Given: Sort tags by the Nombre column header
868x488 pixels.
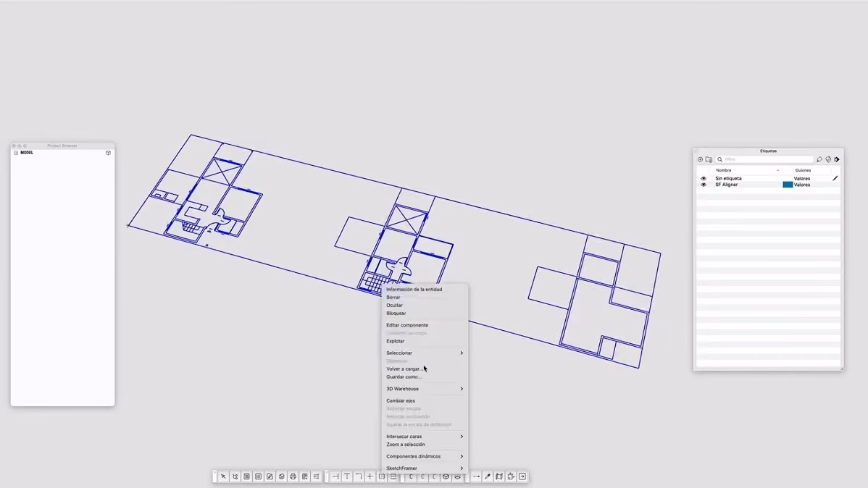Looking at the screenshot, I should tap(724, 170).
